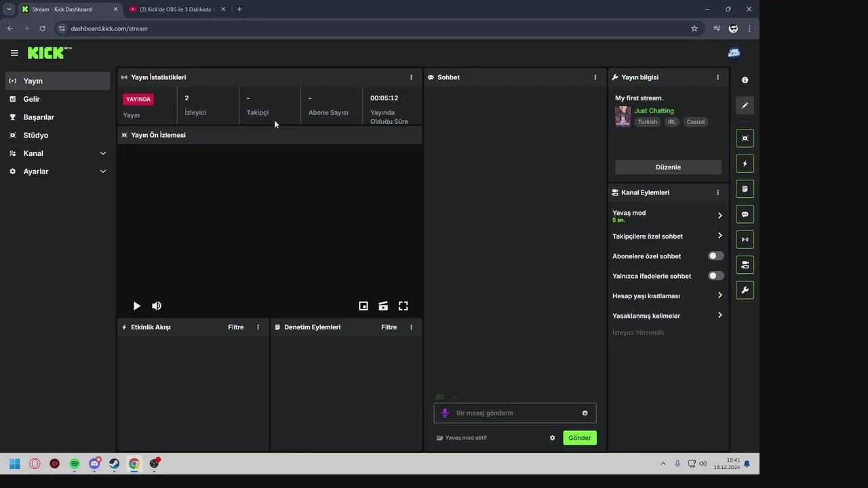Open Başarılar in the sidebar

tap(58, 117)
